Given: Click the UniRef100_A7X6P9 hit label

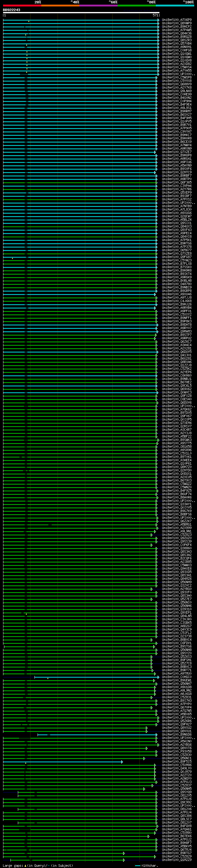Looking at the screenshot, I should pos(176,20).
